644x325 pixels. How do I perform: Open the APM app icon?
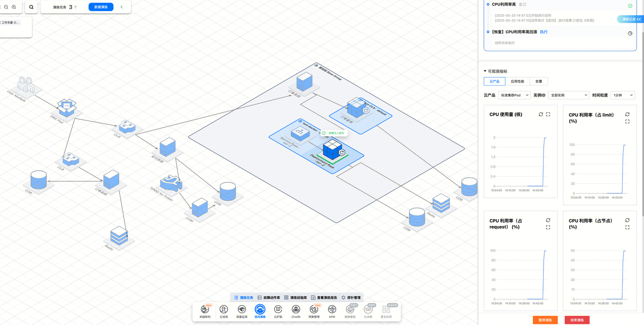tap(332, 311)
